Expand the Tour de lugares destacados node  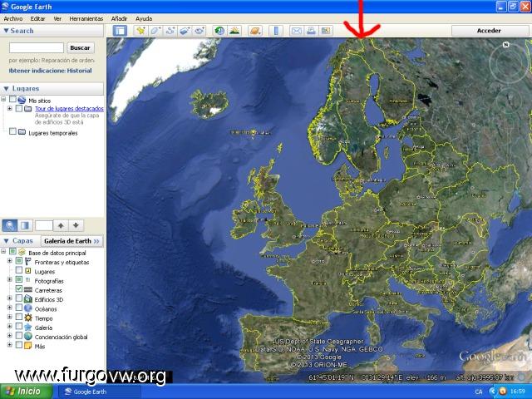(x=9, y=108)
